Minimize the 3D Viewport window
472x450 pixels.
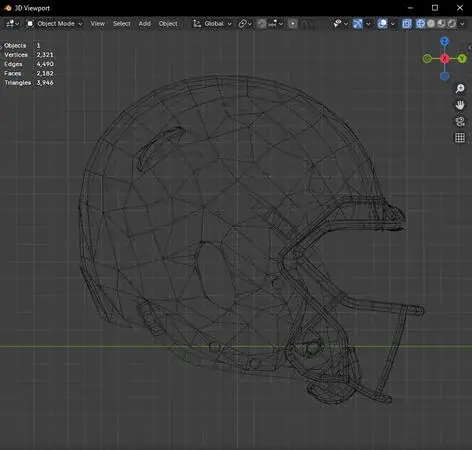tap(410, 8)
